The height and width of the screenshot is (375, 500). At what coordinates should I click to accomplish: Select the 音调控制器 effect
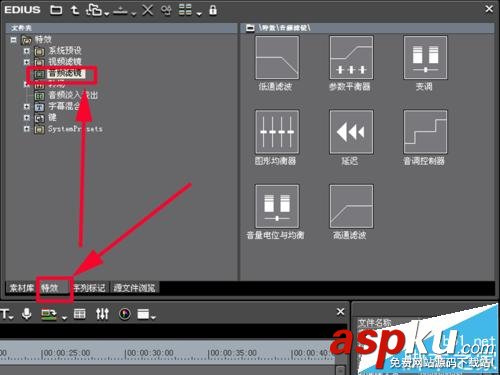coord(425,132)
